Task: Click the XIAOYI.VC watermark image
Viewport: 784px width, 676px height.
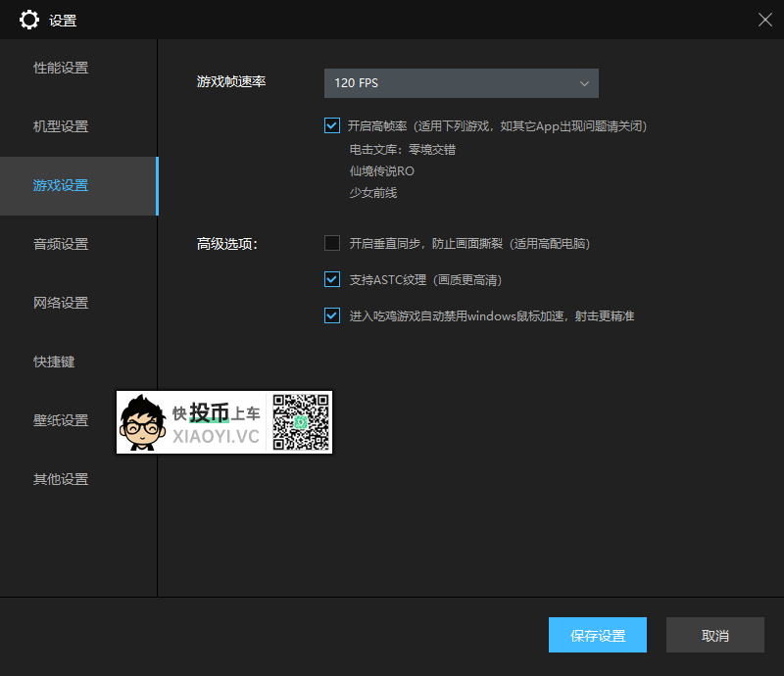Action: (223, 422)
